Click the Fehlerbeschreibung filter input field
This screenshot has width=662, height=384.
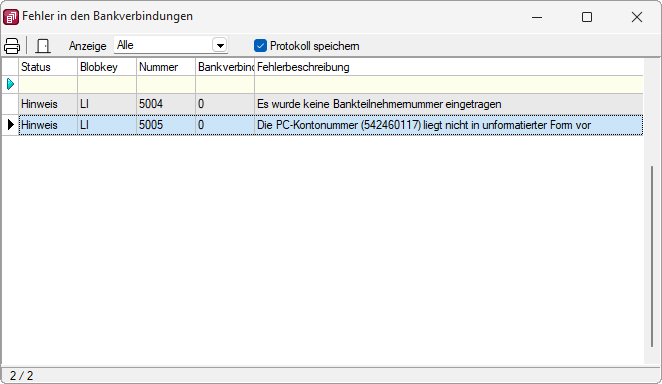coord(449,85)
